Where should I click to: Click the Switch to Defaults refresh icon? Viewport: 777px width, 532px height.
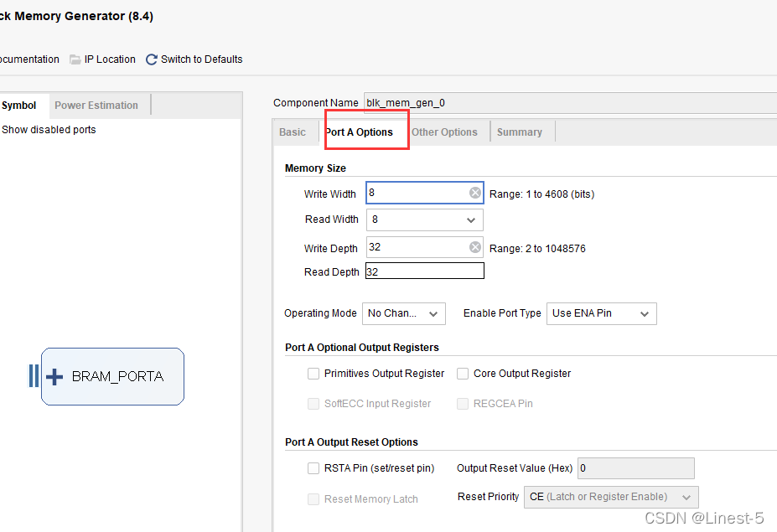coord(152,59)
